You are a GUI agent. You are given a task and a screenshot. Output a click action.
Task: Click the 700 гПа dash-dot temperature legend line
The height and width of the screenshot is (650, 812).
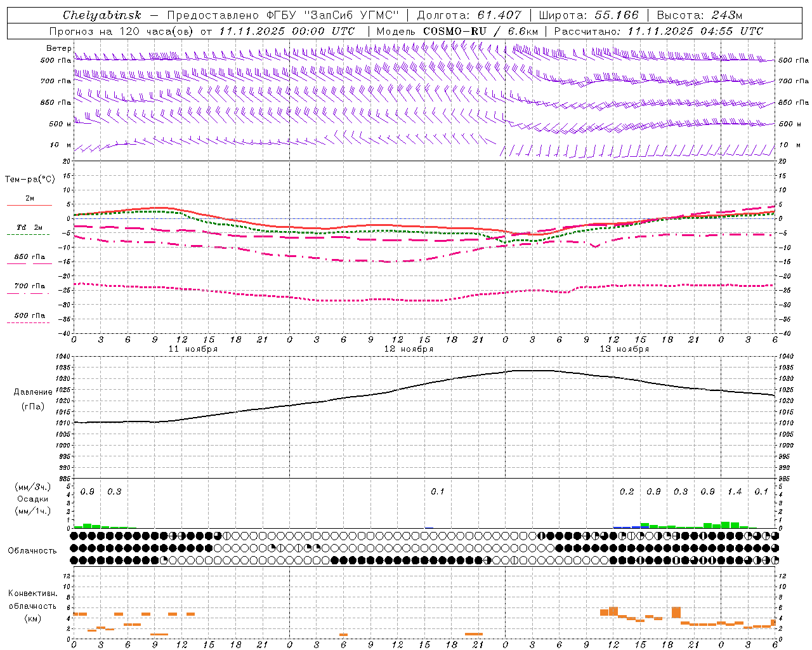click(28, 293)
